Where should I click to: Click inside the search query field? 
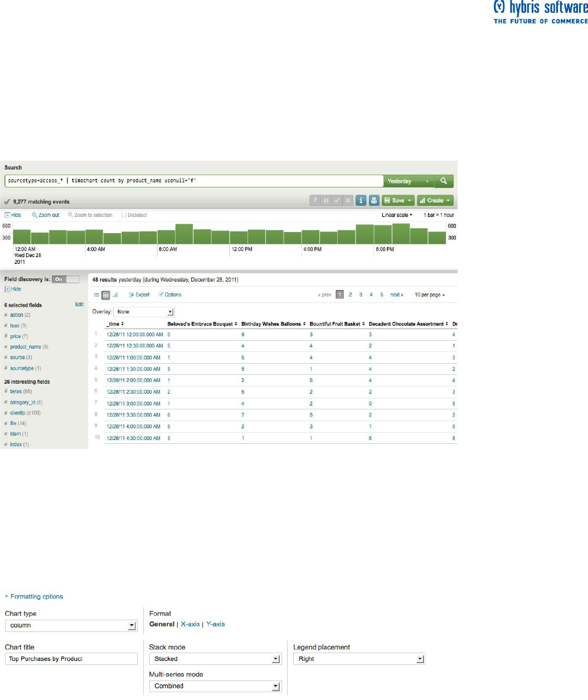(194, 181)
